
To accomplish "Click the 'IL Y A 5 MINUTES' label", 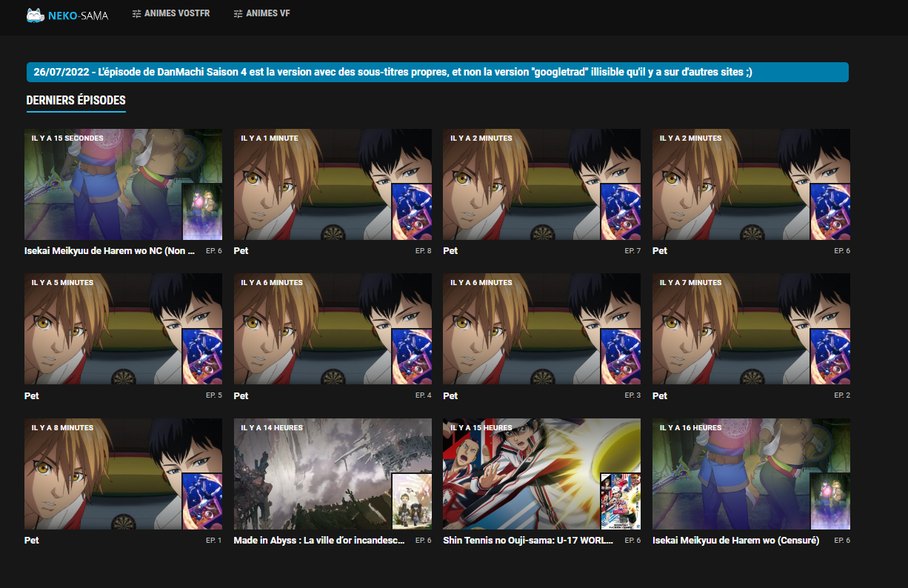I will pyautogui.click(x=62, y=283).
